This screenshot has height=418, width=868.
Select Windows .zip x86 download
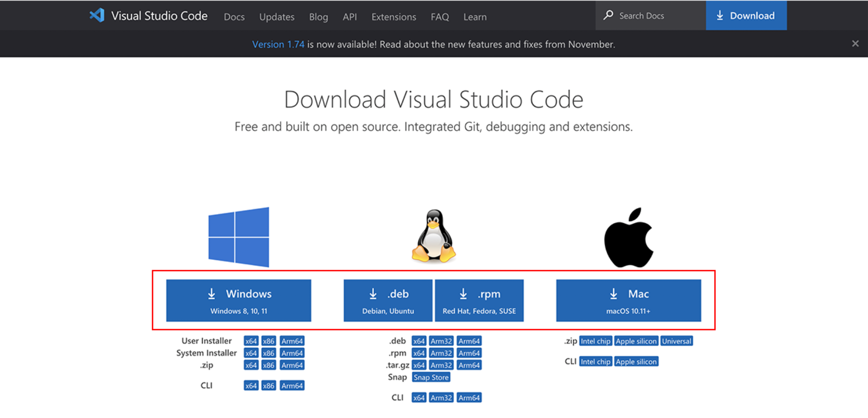(x=268, y=365)
